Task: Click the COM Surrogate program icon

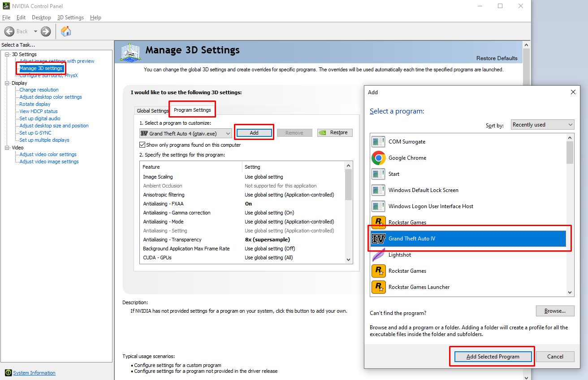Action: 378,142
